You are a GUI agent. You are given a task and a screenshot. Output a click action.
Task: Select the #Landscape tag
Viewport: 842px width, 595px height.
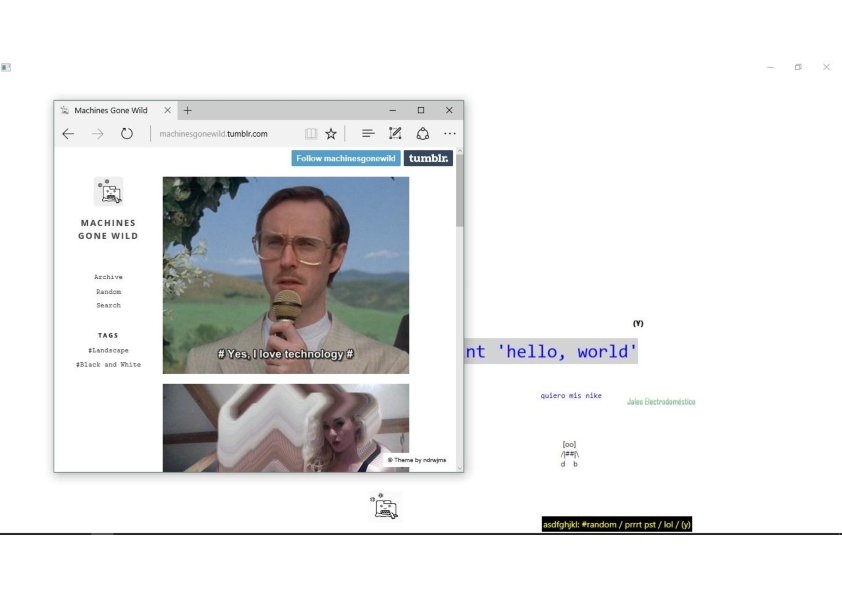coord(108,350)
